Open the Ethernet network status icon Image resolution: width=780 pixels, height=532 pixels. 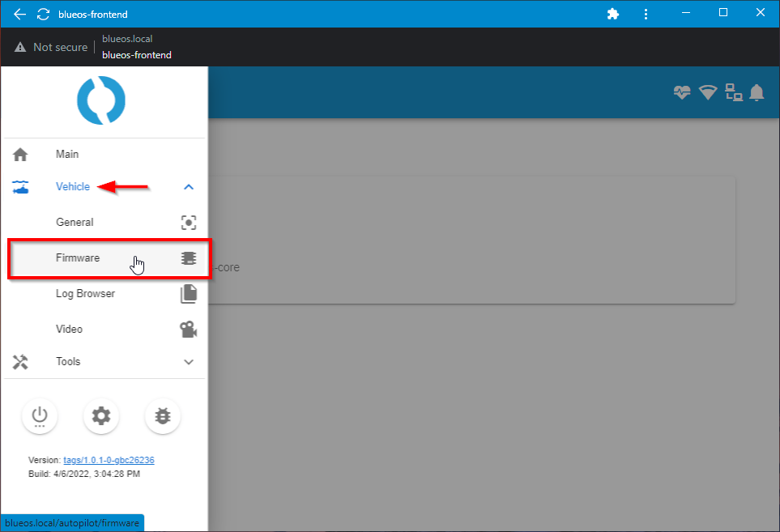pyautogui.click(x=733, y=92)
